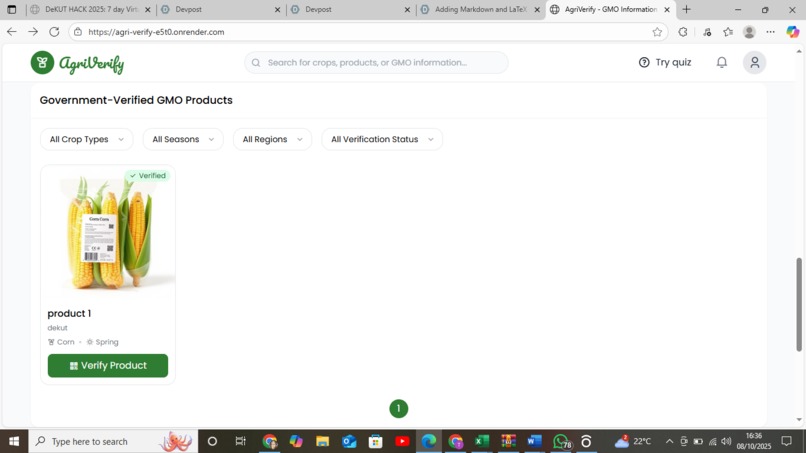Image resolution: width=806 pixels, height=453 pixels.
Task: Open the taskbar clock and date
Action: click(754, 441)
